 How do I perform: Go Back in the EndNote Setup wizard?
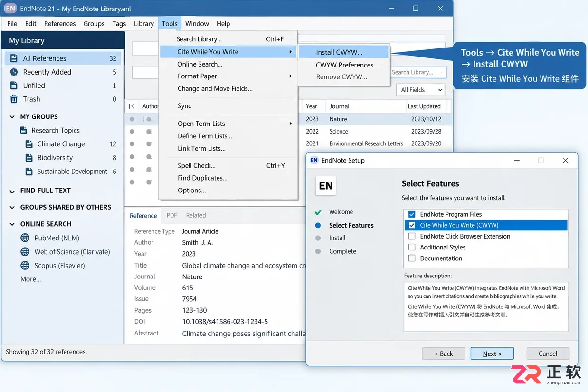tap(444, 354)
